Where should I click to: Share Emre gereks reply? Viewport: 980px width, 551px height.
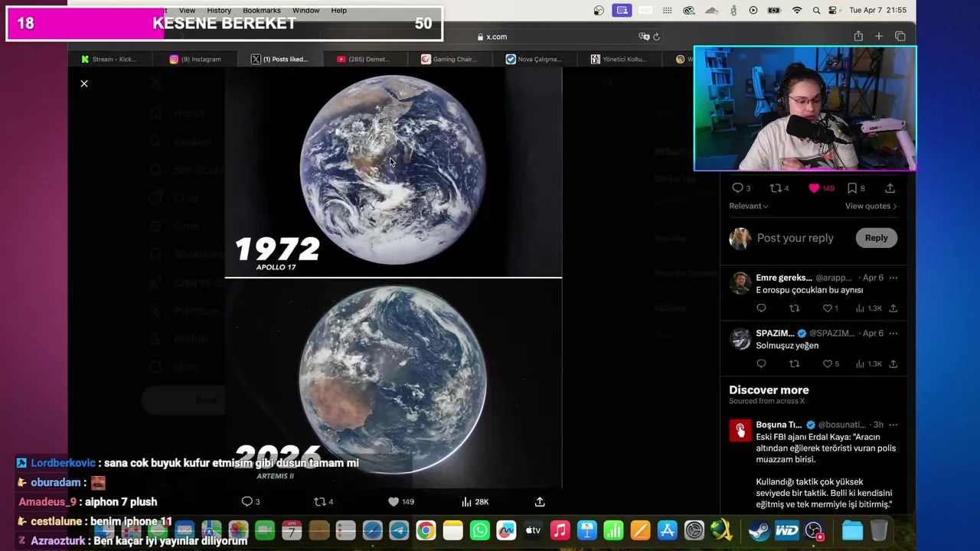pos(893,308)
